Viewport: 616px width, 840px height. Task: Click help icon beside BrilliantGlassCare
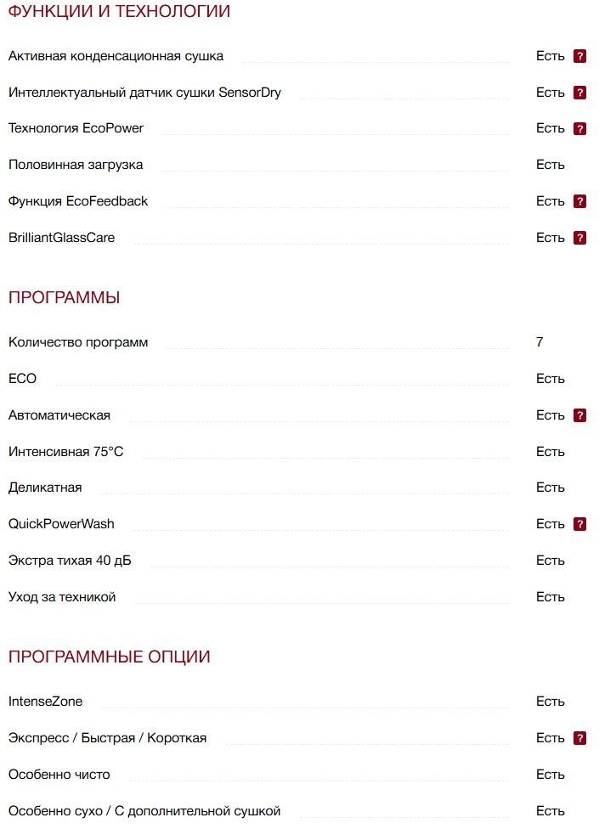(579, 238)
